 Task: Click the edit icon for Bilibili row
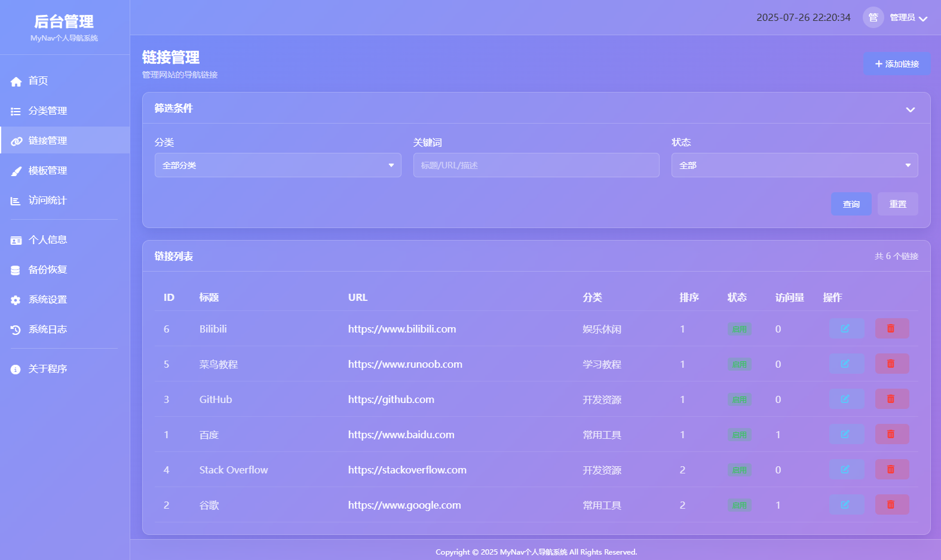pos(846,328)
